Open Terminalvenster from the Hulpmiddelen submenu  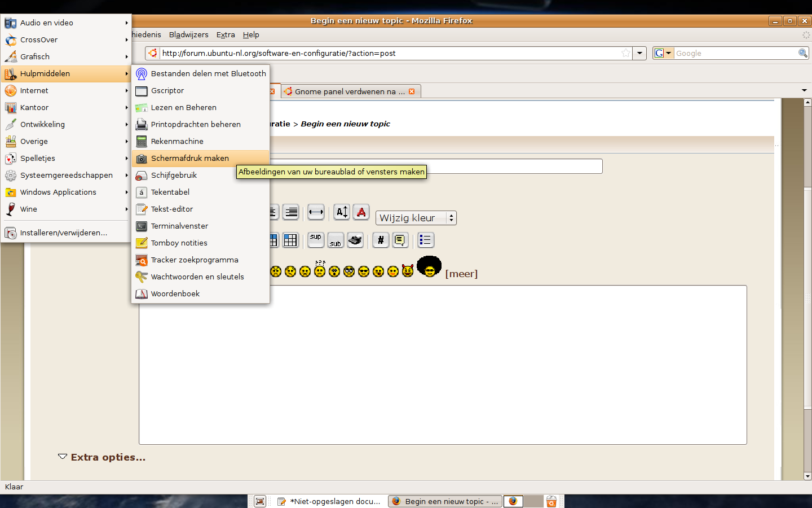179,226
